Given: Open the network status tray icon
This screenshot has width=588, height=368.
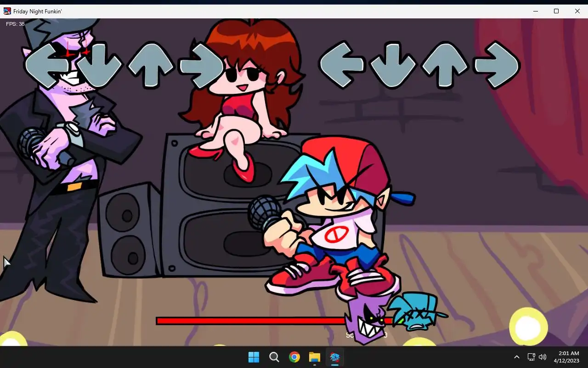Looking at the screenshot, I should [x=531, y=357].
